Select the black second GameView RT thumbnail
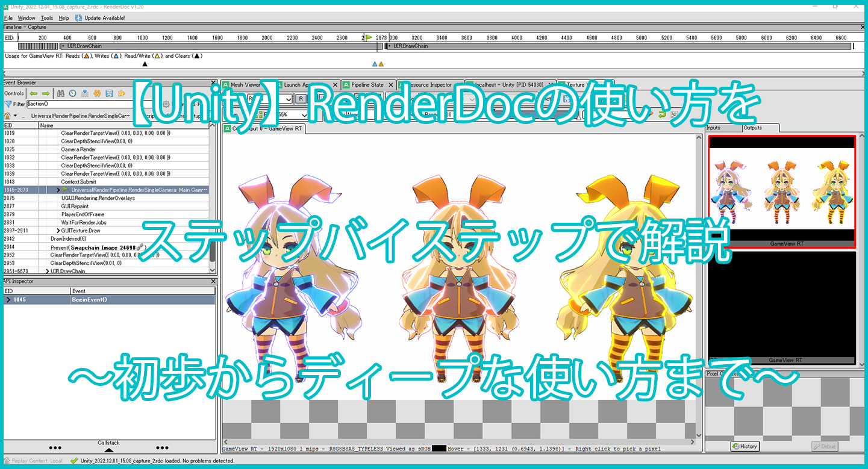The height and width of the screenshot is (469, 868). [781, 308]
